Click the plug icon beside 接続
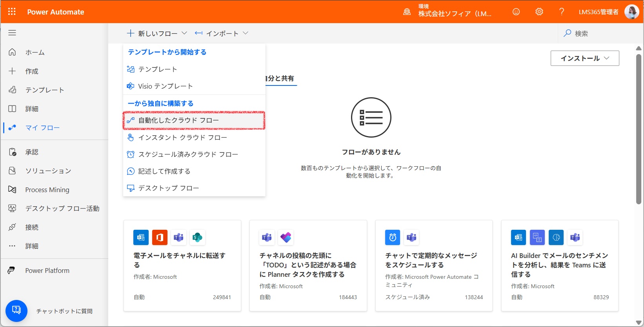This screenshot has width=644, height=327. coord(12,227)
